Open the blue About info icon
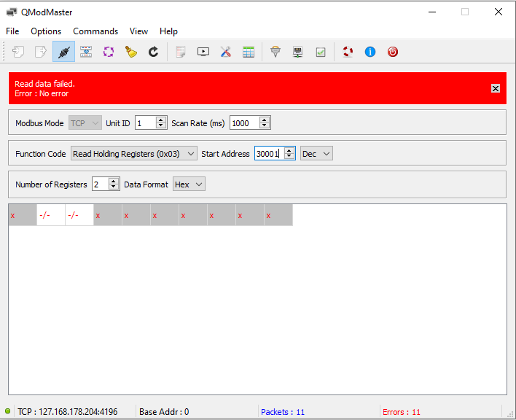Viewport: 516px width, 420px height. coord(370,52)
